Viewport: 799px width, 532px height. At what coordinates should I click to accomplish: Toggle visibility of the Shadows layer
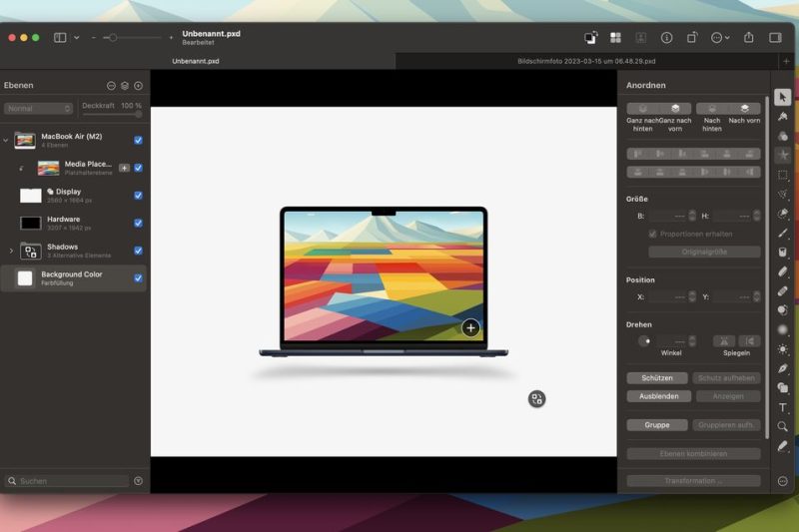(x=138, y=251)
